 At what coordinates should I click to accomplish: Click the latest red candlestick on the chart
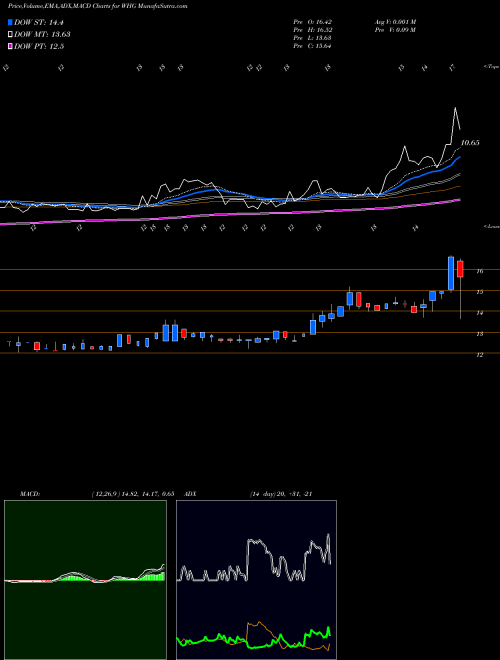(460, 269)
